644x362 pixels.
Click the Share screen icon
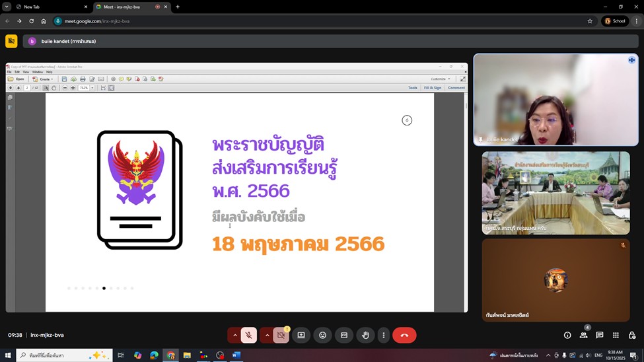tap(301, 335)
